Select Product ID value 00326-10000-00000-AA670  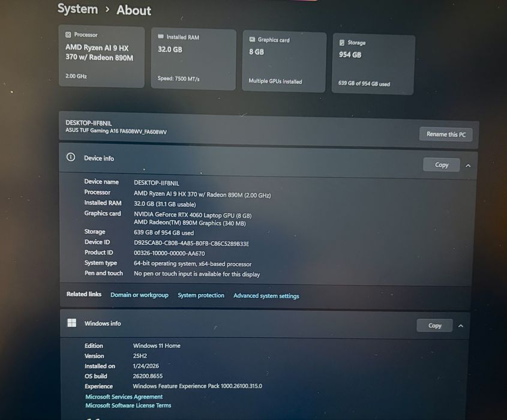[169, 253]
